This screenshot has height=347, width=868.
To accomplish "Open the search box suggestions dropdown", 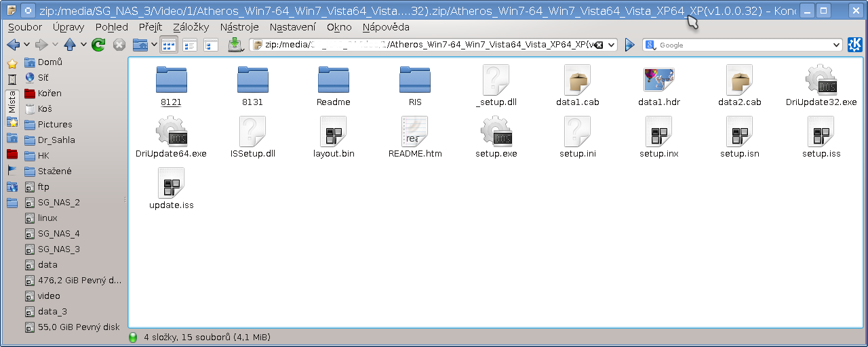I will pyautogui.click(x=836, y=45).
